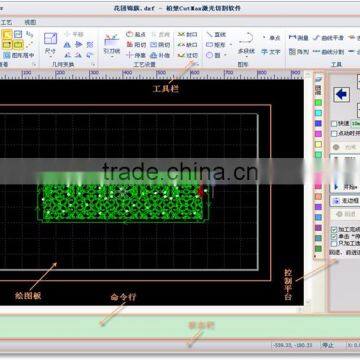The height and width of the screenshot is (360, 360).
Task: Pick the yellow layer color swatch
Action: (319, 144)
